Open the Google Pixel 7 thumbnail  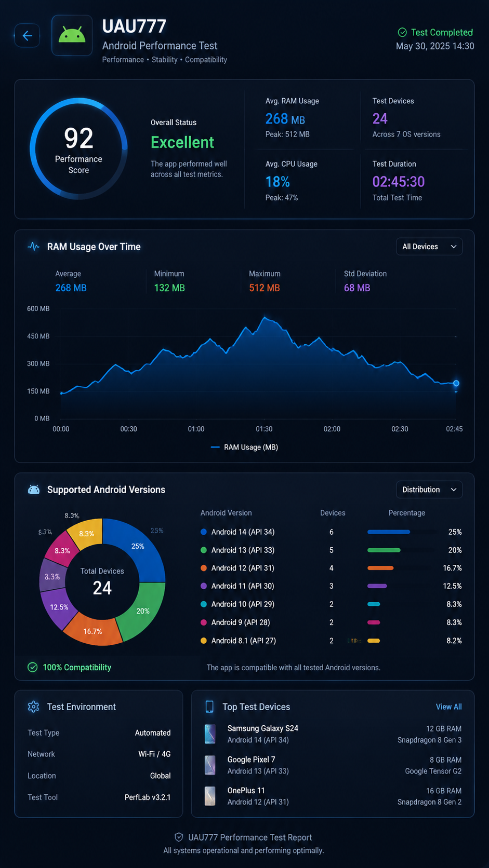(x=210, y=765)
